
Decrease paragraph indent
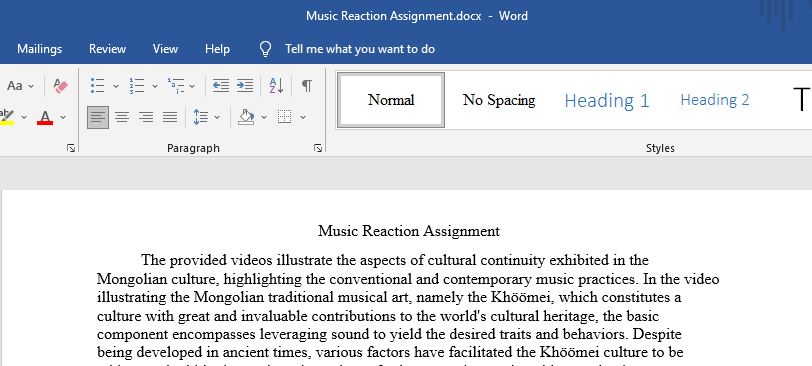(x=221, y=85)
